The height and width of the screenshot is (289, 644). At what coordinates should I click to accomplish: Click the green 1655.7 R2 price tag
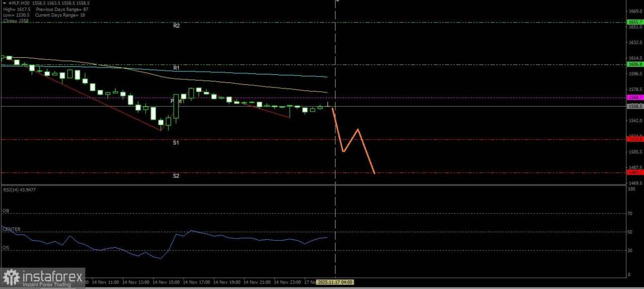tap(634, 22)
